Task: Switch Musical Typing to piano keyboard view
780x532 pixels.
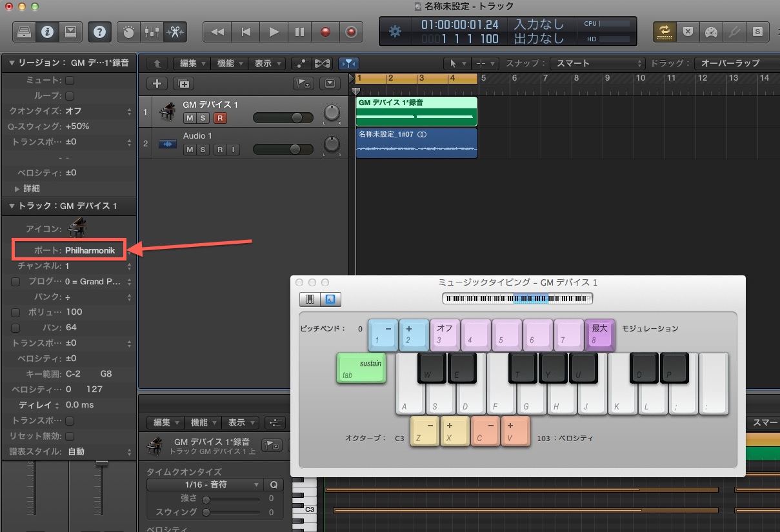Action: point(309,299)
